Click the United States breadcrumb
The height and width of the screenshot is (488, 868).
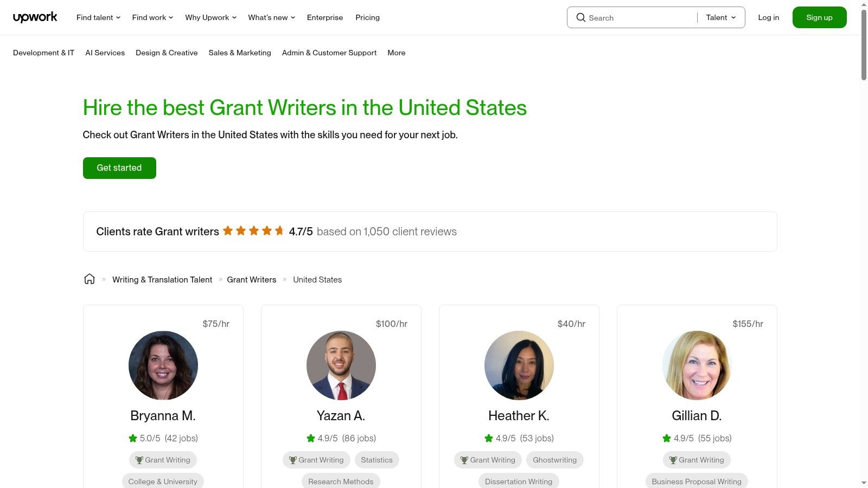[317, 280]
